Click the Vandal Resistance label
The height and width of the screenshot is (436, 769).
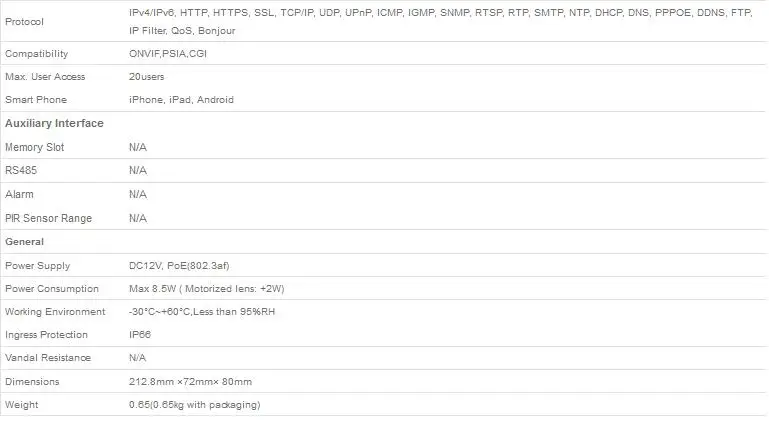click(48, 358)
